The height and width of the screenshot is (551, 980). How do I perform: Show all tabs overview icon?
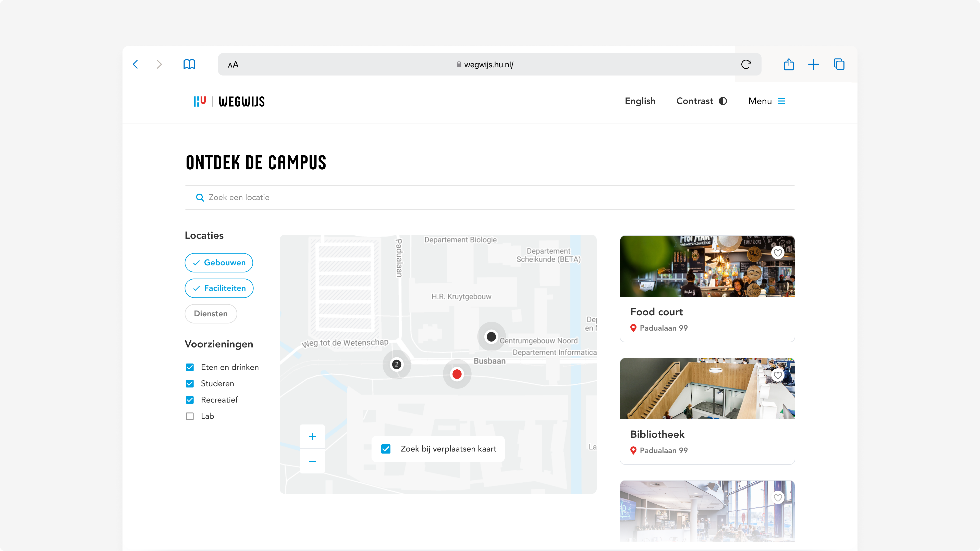pos(839,64)
